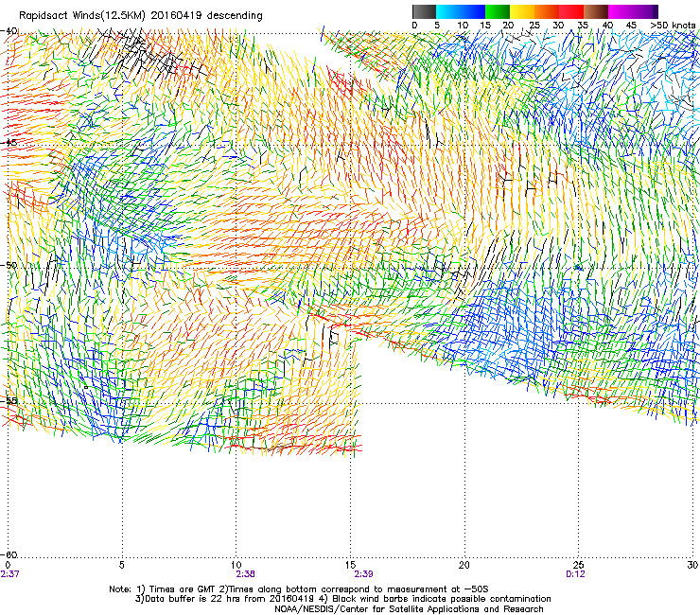Click the legend label '35'

(583, 26)
